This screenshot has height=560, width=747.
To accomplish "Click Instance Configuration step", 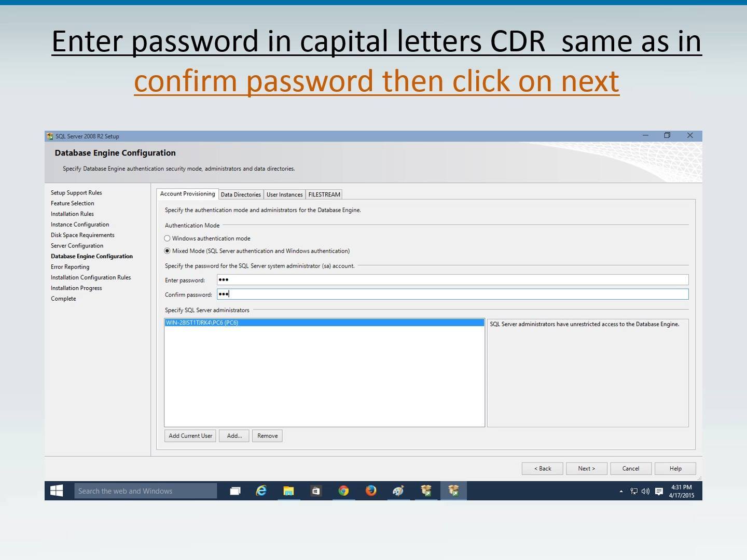I will tap(80, 225).
